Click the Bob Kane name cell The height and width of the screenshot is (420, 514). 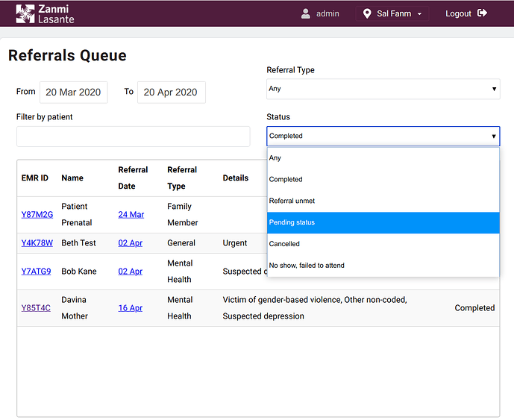point(79,272)
